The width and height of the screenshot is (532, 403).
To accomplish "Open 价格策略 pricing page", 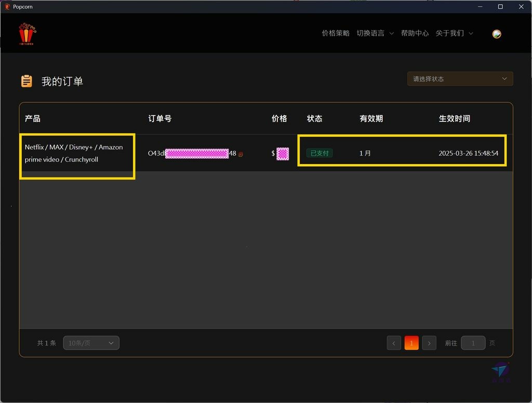I will pos(336,33).
